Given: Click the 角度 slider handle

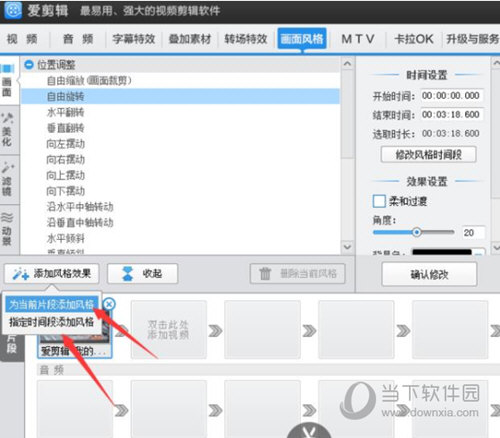Looking at the screenshot, I should click(416, 232).
